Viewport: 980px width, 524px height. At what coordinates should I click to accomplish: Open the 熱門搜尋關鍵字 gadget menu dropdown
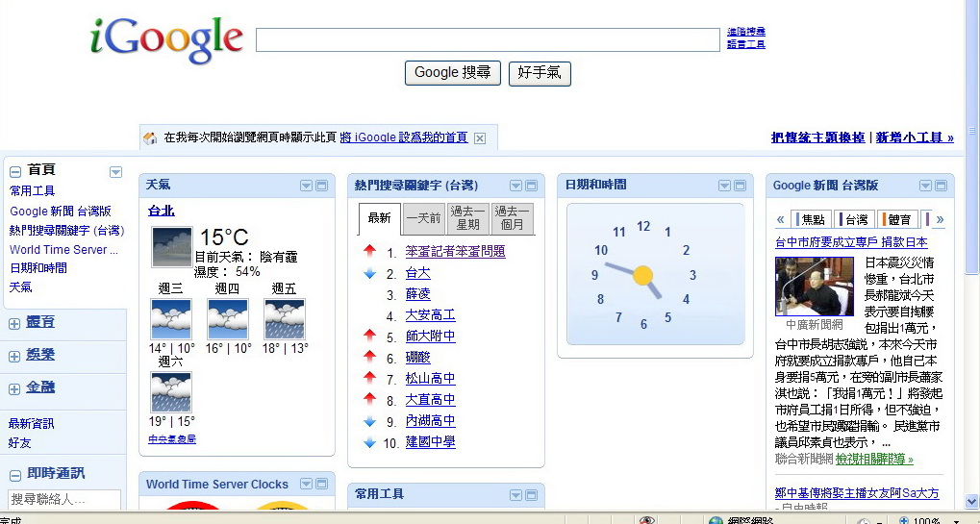[x=515, y=186]
